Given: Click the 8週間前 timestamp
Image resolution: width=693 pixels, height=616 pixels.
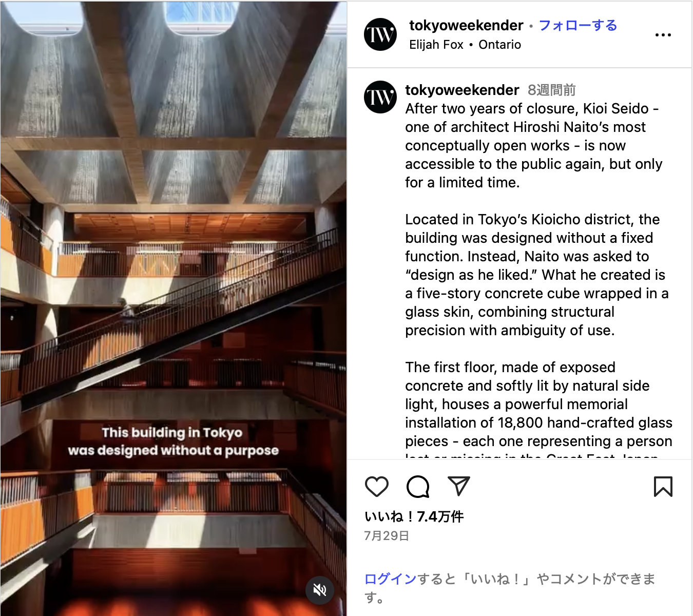Looking at the screenshot, I should point(551,90).
